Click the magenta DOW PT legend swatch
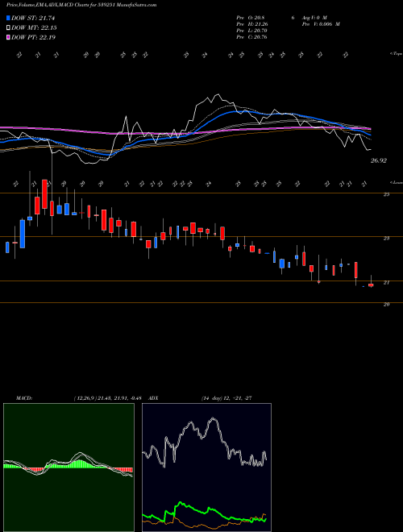Screen dimensions: 403x532 (x=8, y=37)
